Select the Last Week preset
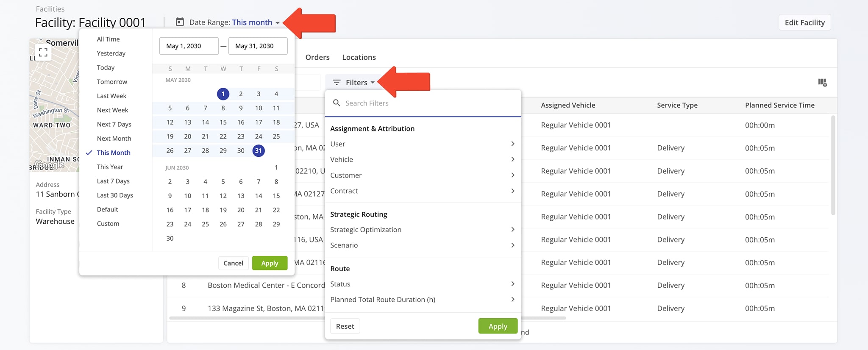Viewport: 868px width, 350px height. tap(111, 96)
